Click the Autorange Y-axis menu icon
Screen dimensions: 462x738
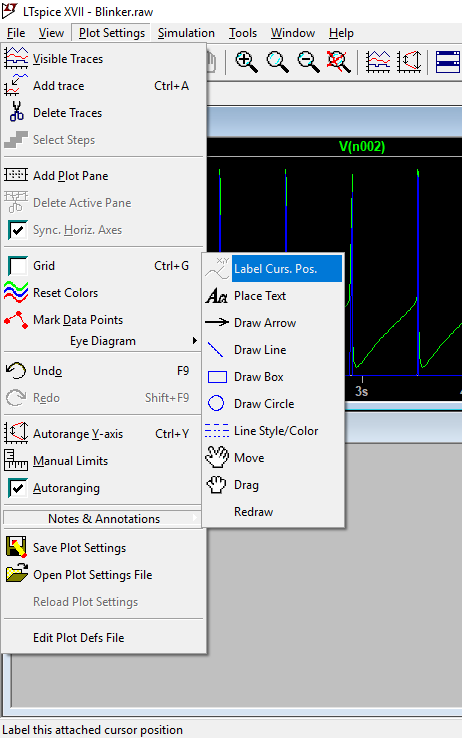[x=16, y=433]
